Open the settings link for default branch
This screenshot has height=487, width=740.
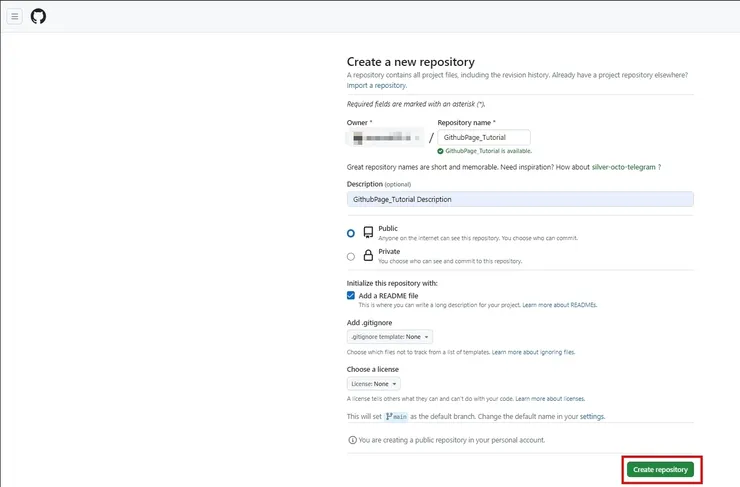(x=592, y=416)
